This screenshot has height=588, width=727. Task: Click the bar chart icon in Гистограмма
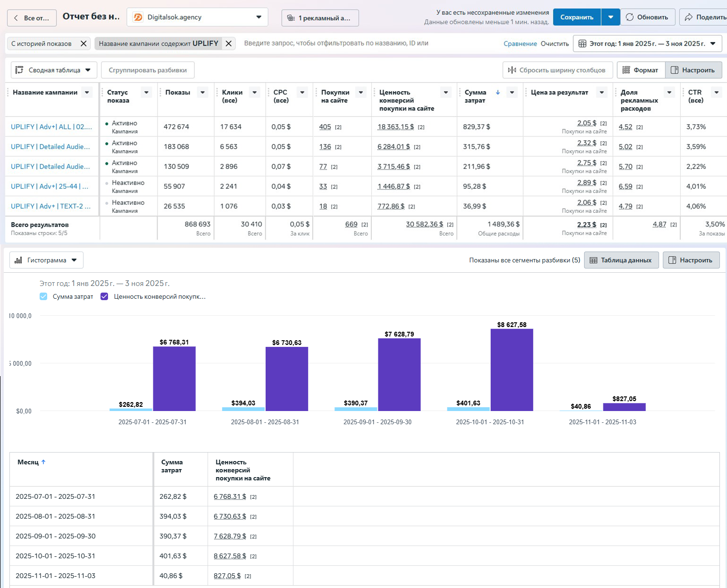tap(18, 260)
